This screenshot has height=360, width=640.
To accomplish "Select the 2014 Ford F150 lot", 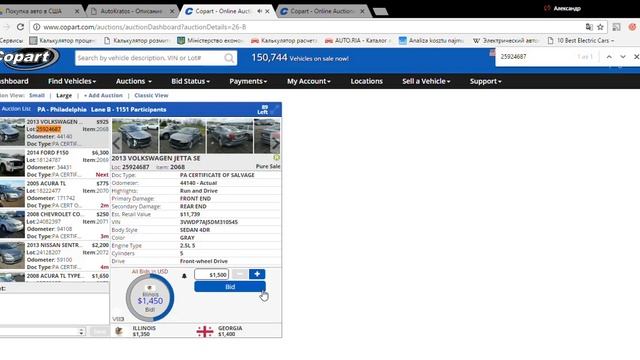I will click(x=55, y=163).
